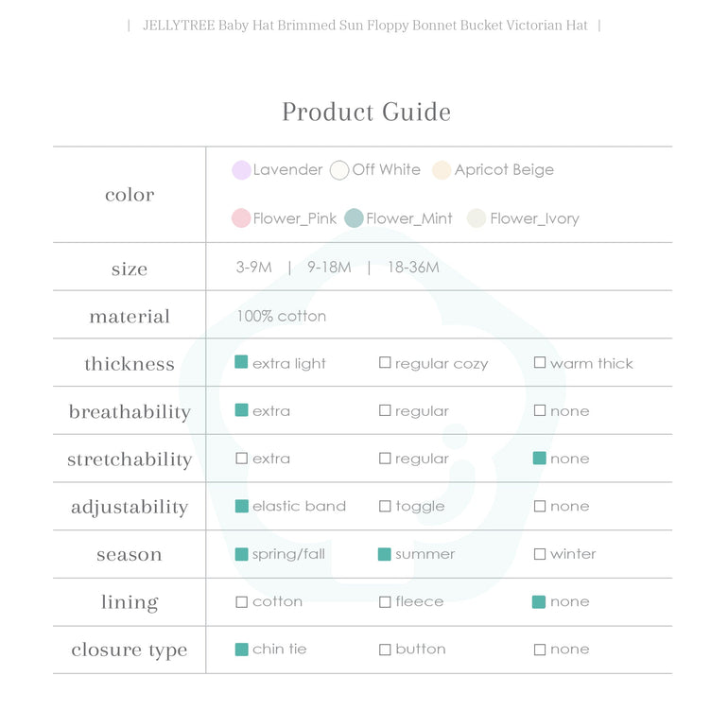Uncheck the summer season checkbox
Viewport: 728px width, 728px height.
[385, 554]
